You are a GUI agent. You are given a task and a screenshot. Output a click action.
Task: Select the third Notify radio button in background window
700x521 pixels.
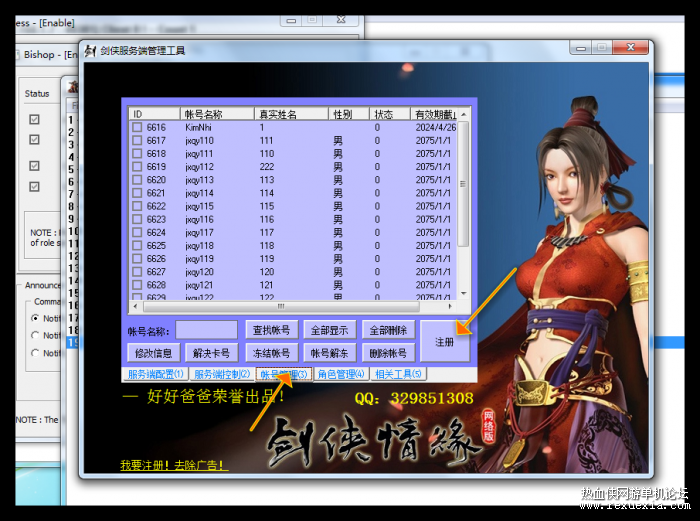(x=35, y=353)
